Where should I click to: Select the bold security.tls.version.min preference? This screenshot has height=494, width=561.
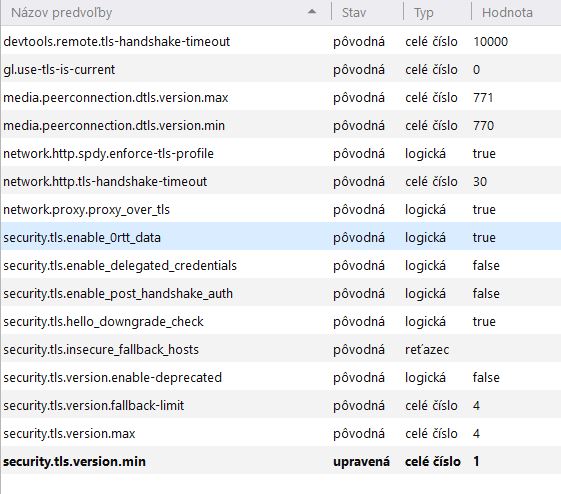(x=281, y=461)
